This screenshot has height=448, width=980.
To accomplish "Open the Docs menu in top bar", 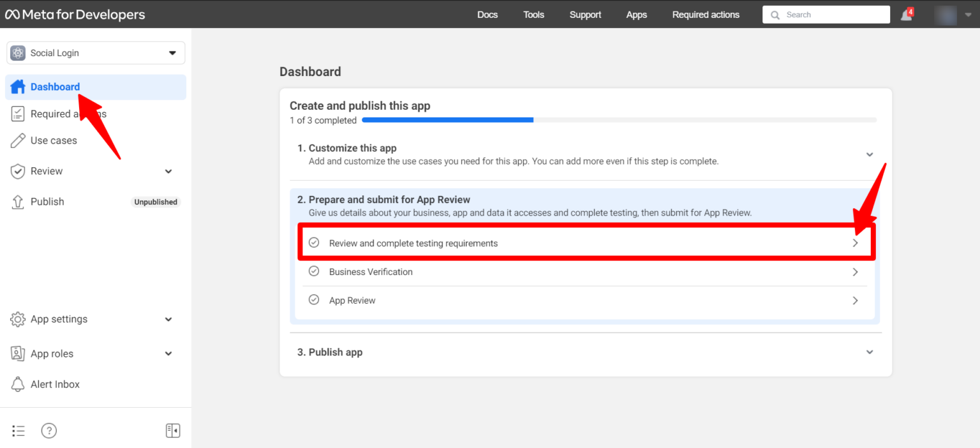I will click(x=487, y=14).
